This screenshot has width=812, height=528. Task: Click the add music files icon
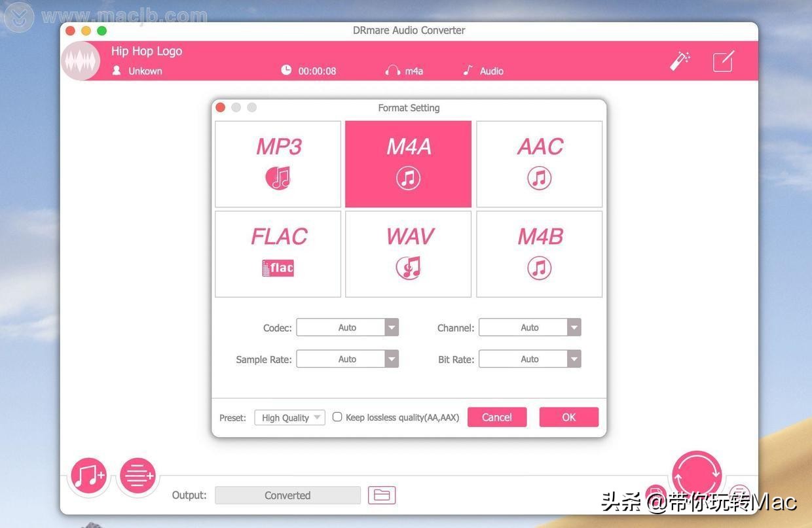pos(88,476)
